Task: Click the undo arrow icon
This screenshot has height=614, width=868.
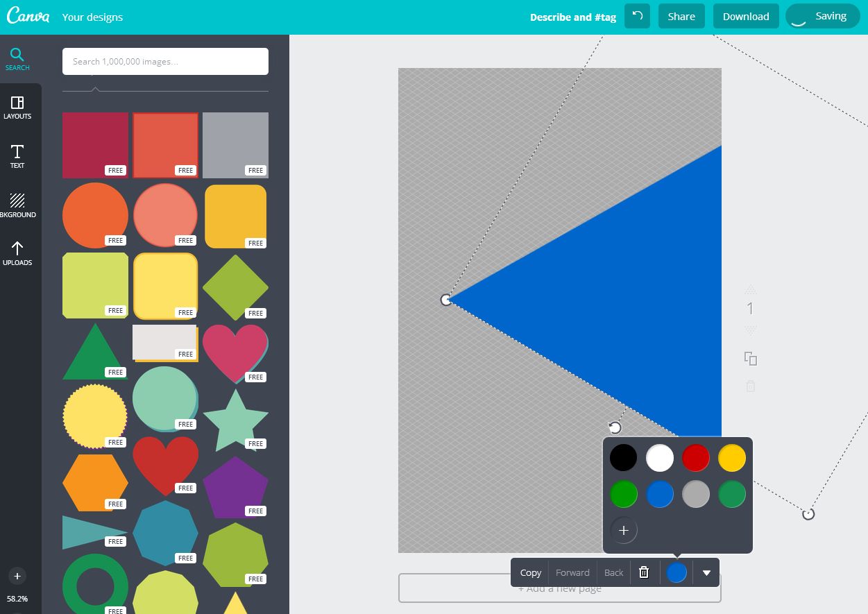Action: [x=637, y=16]
